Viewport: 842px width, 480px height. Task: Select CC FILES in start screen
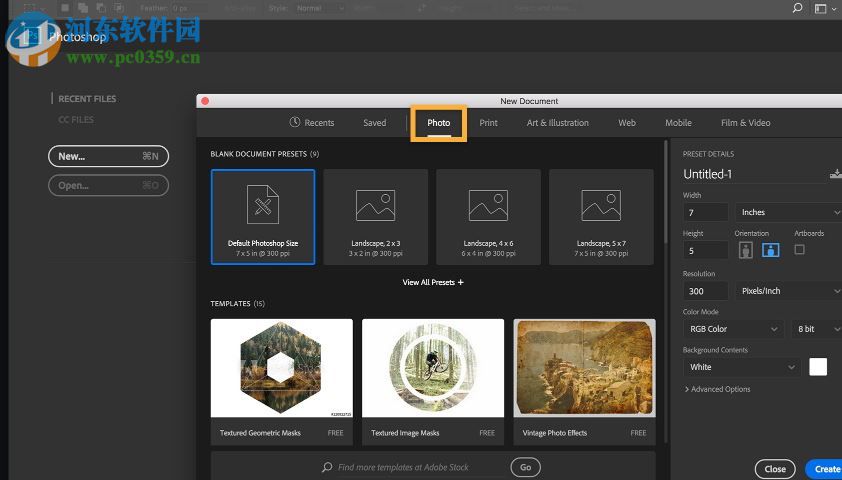click(x=76, y=120)
